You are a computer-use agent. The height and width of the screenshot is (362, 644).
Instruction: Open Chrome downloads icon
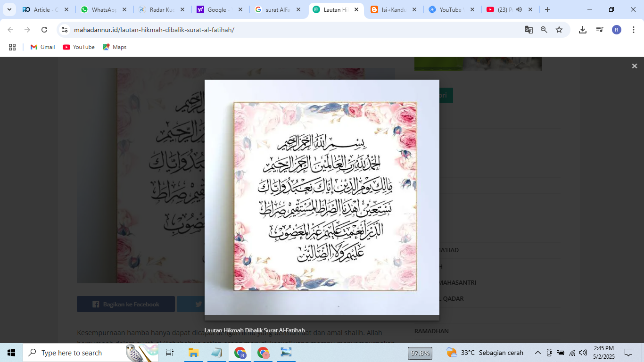point(583,30)
